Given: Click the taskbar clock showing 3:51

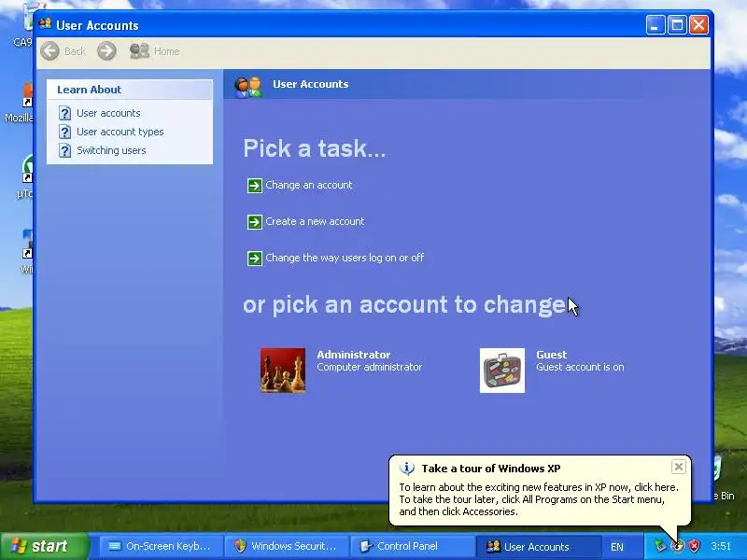Looking at the screenshot, I should click(721, 546).
